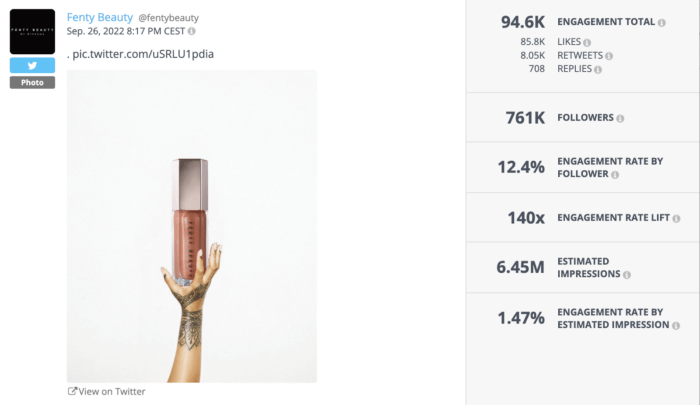
Task: Click the View on Twitter link
Action: point(112,392)
